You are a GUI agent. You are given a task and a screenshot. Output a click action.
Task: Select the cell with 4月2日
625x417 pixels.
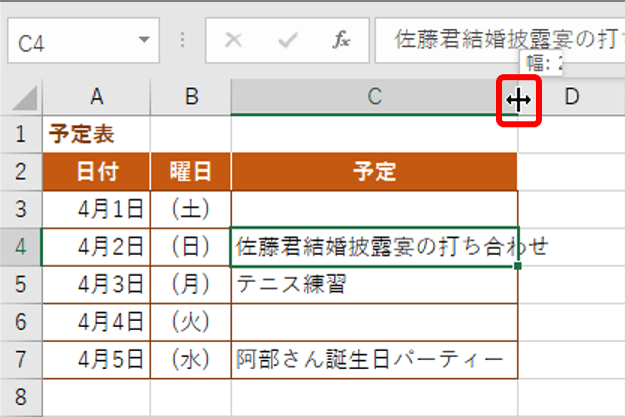point(96,247)
